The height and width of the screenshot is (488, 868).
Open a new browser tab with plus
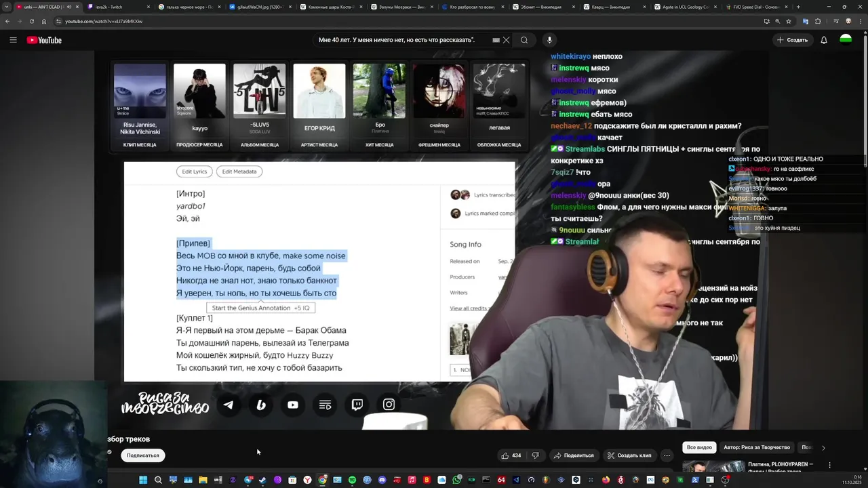click(x=798, y=7)
